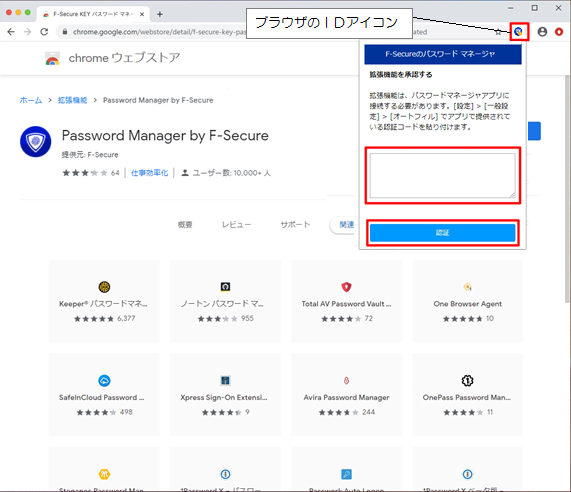Click the Chrome Web Store logo

[x=52, y=58]
